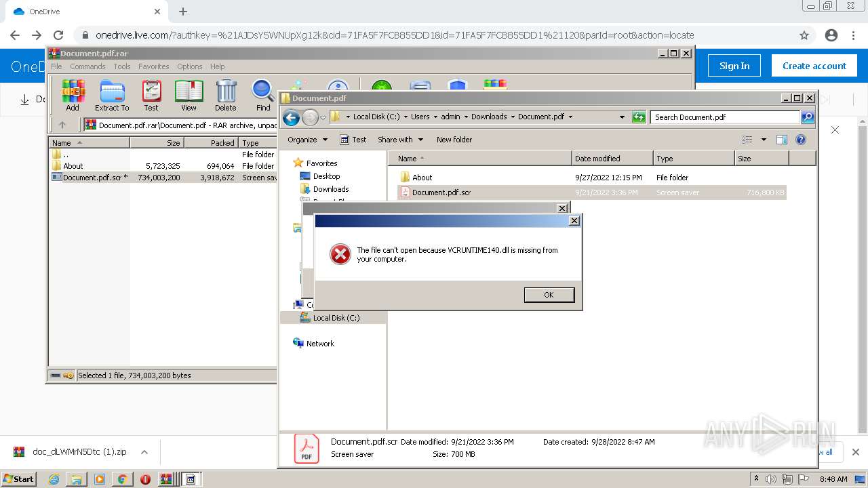Reload the OneDrive page
The height and width of the screenshot is (488, 868).
58,35
